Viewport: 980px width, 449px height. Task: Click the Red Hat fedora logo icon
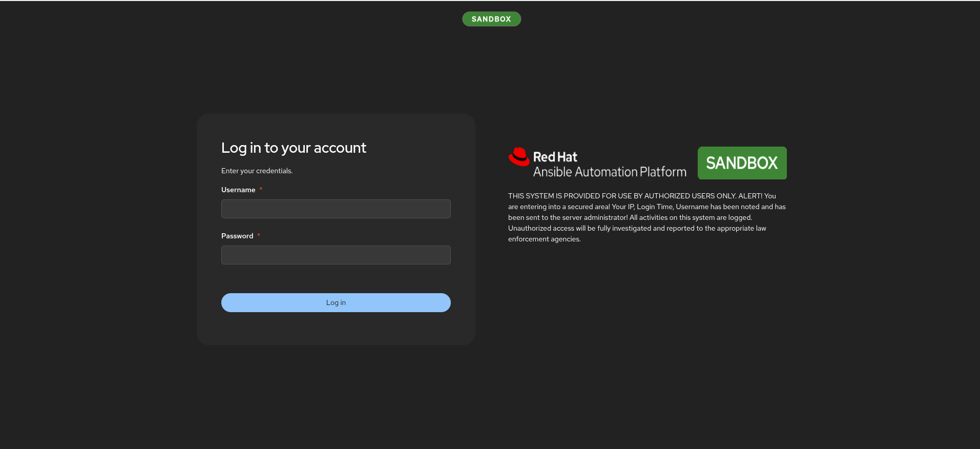519,157
